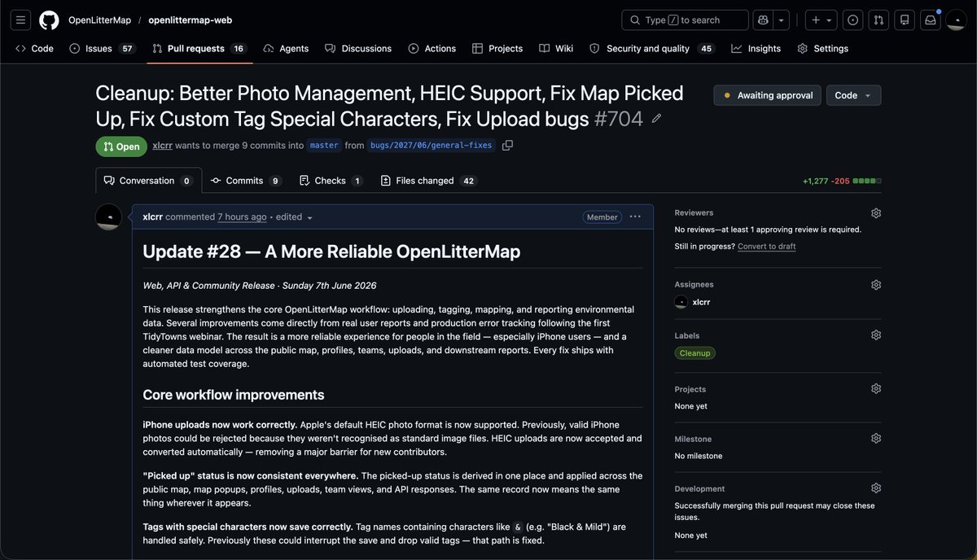Open the Projects gear icon in sidebar
Viewport: 977px width, 560px height.
876,389
